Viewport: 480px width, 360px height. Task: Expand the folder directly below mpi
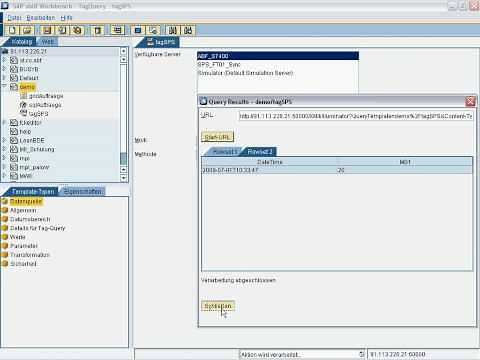click(4, 166)
